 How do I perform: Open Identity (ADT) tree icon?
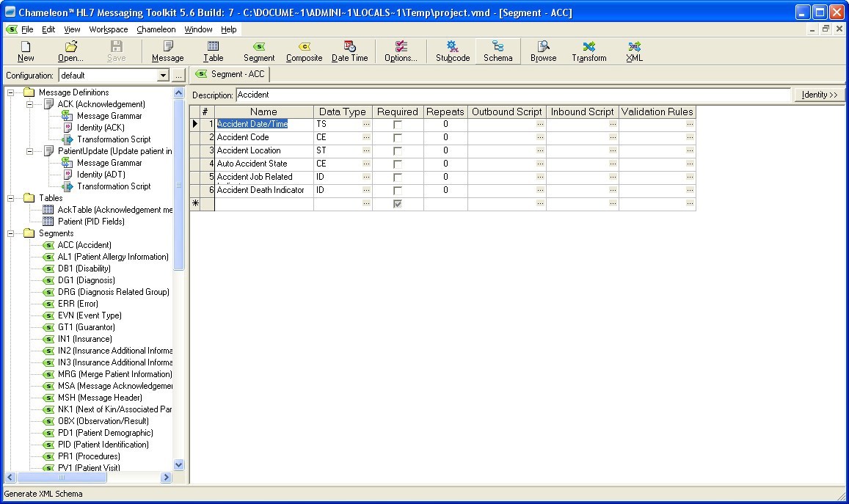click(68, 175)
